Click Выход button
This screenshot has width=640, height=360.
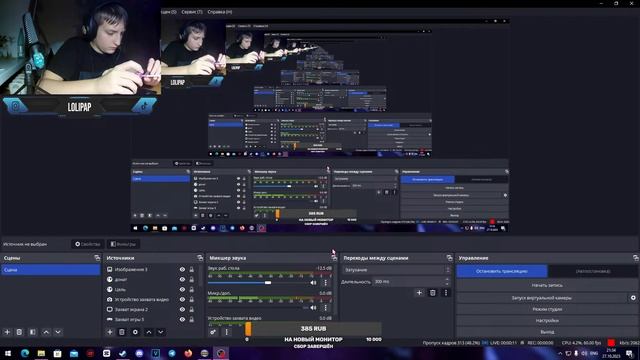pos(547,332)
